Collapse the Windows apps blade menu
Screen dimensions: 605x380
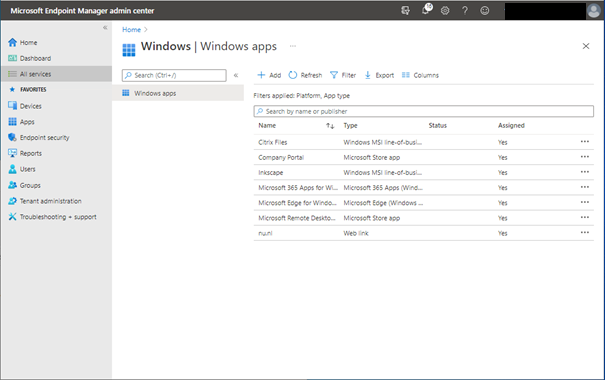click(x=236, y=75)
